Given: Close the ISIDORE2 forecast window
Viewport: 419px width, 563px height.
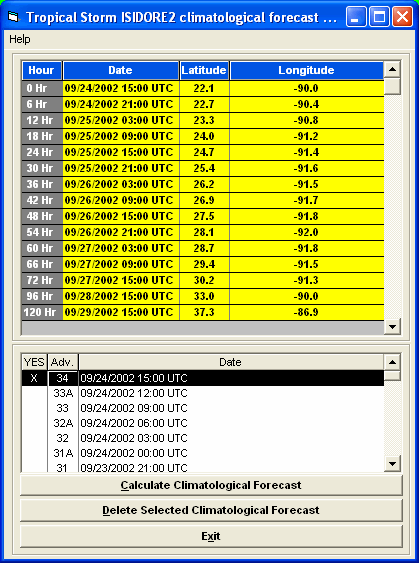Looking at the screenshot, I should coord(402,17).
